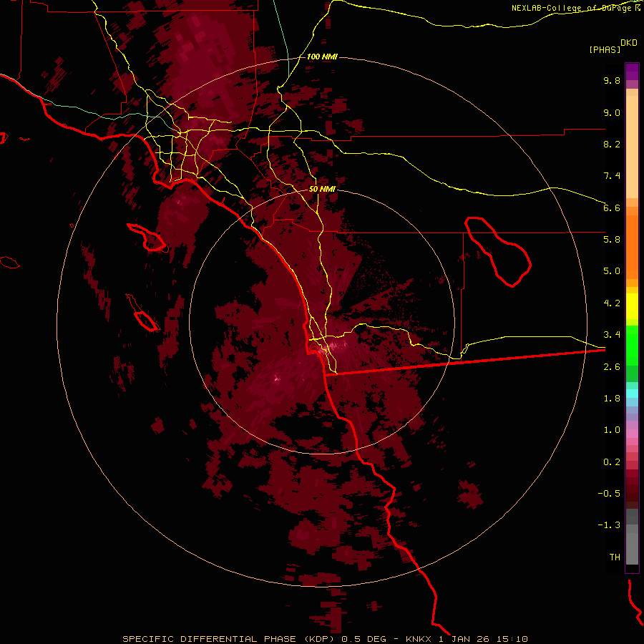The image size is (644, 644).
Task: Click the -1.3 value on the legend
Action: pyautogui.click(x=609, y=525)
